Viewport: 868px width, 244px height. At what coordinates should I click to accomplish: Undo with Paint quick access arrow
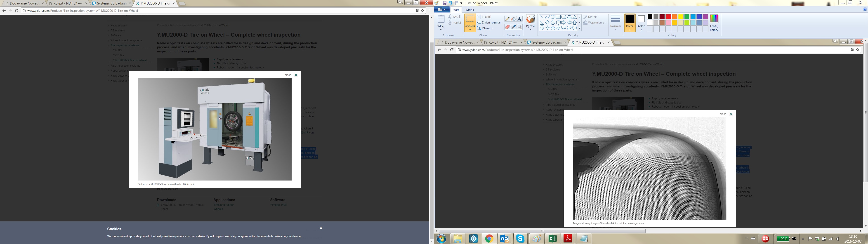pyautogui.click(x=451, y=3)
